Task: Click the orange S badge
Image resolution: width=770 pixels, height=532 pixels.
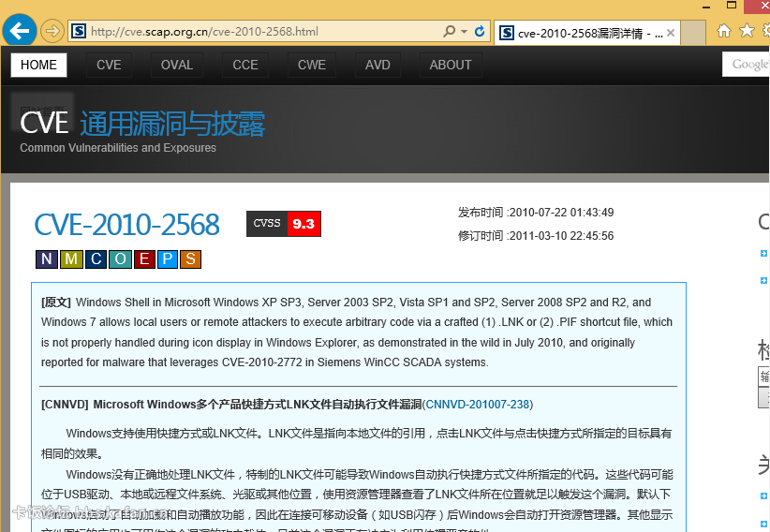Action: [190, 259]
